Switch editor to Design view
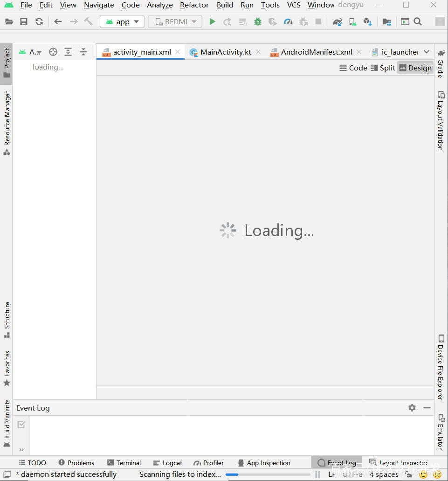The height and width of the screenshot is (481, 448). (x=415, y=68)
